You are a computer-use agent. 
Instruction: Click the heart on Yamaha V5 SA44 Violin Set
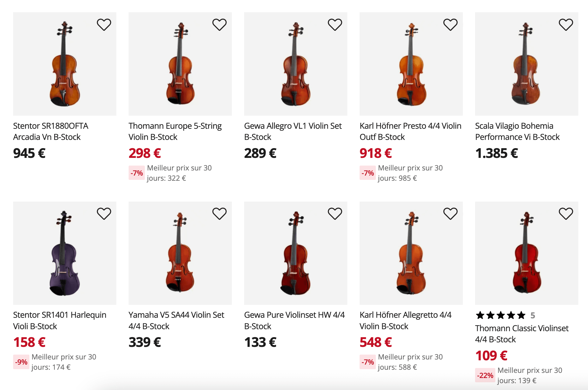pos(220,213)
